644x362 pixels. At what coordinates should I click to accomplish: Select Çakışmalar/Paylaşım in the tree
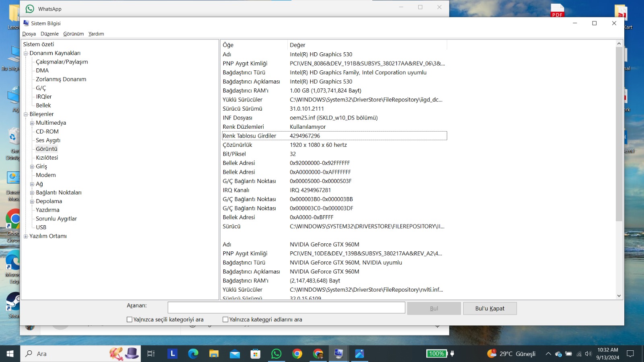coord(62,62)
